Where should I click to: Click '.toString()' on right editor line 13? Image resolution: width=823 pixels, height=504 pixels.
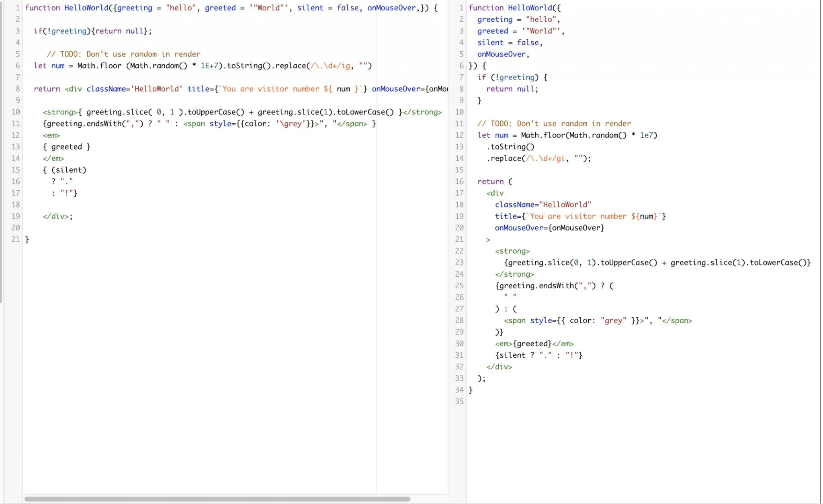coord(510,147)
